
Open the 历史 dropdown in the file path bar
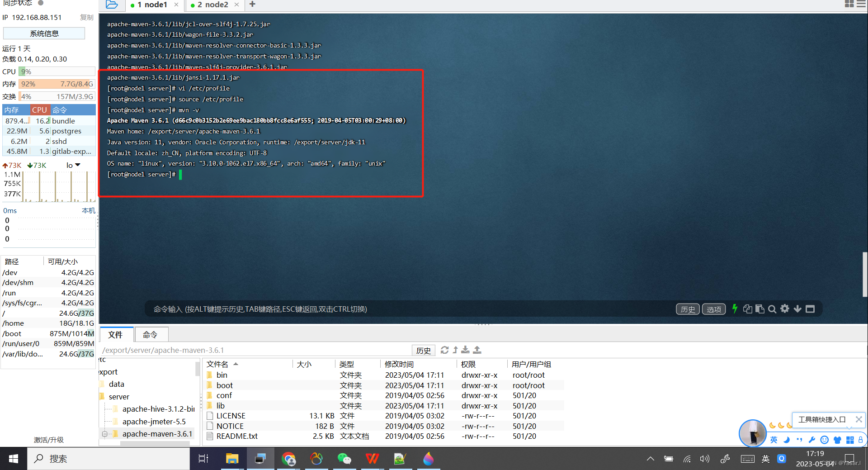[423, 350]
